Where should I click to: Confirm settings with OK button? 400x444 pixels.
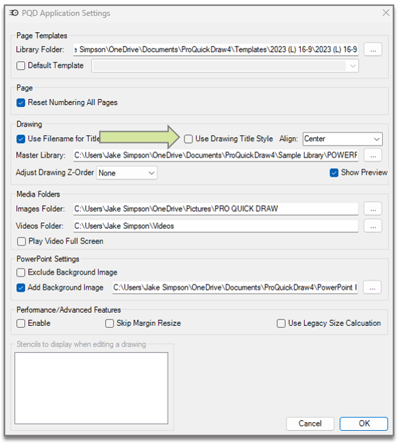364,424
